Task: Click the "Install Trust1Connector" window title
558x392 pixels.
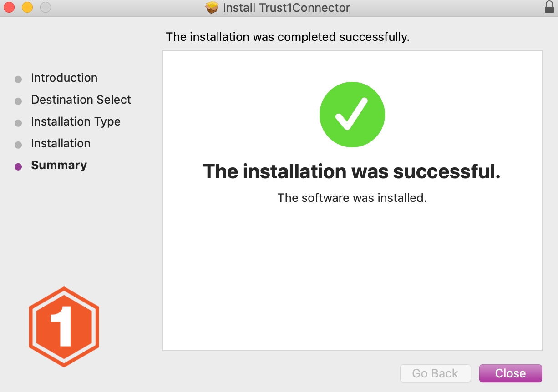Action: coord(286,8)
